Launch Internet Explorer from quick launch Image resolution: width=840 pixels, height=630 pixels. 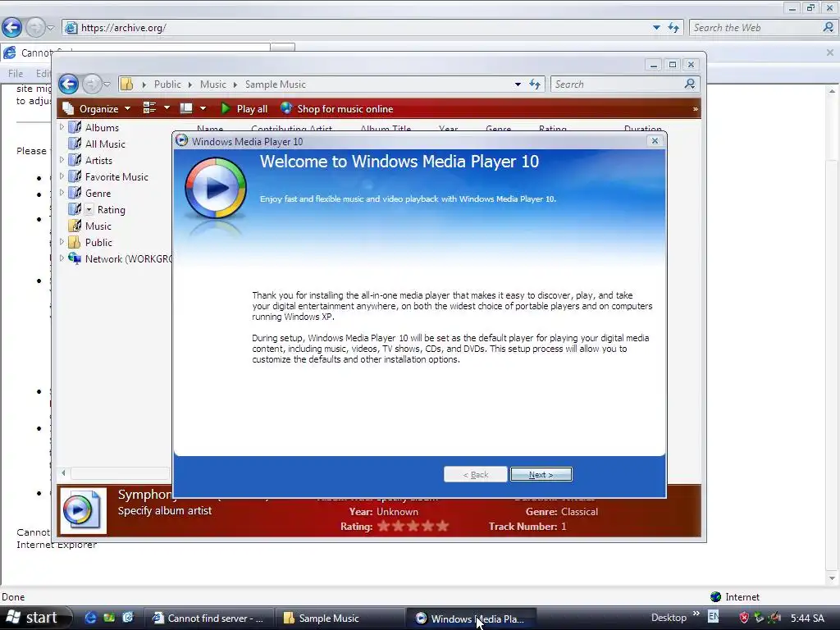tap(91, 618)
